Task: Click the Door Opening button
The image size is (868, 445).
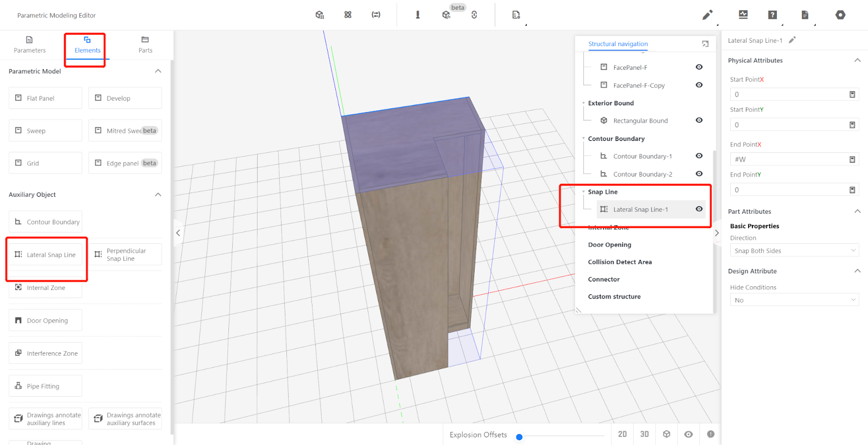Action: [46, 320]
